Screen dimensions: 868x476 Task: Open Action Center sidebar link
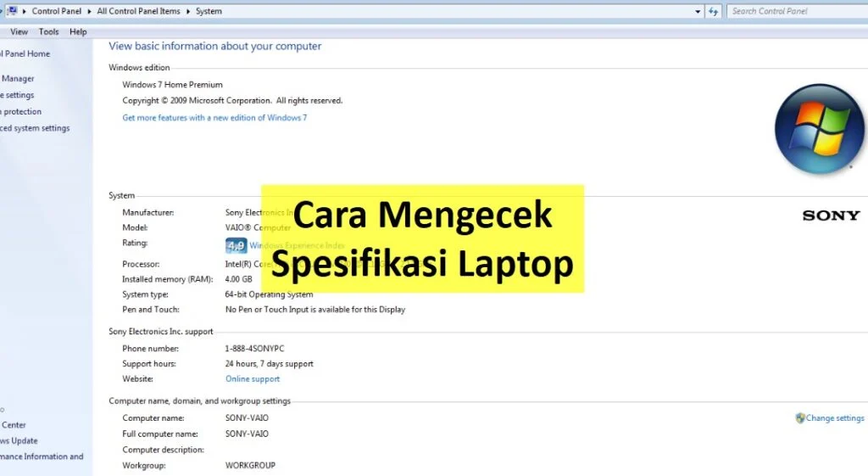tap(14, 425)
